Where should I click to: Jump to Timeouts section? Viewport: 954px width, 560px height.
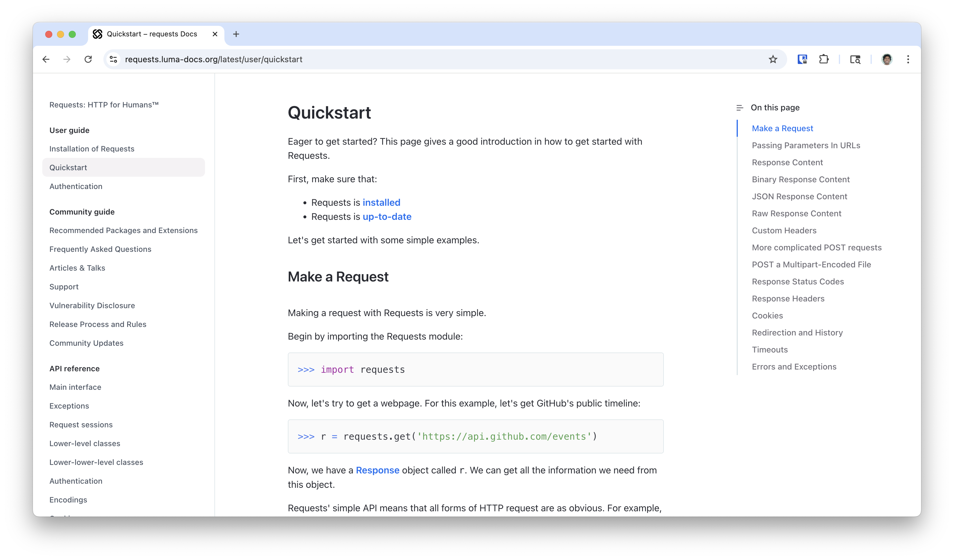770,350
